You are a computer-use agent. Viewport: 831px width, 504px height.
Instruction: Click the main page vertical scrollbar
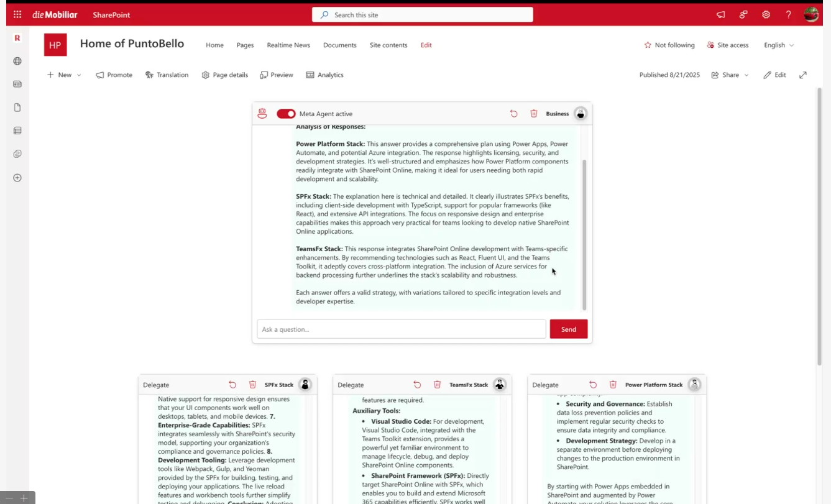819,226
